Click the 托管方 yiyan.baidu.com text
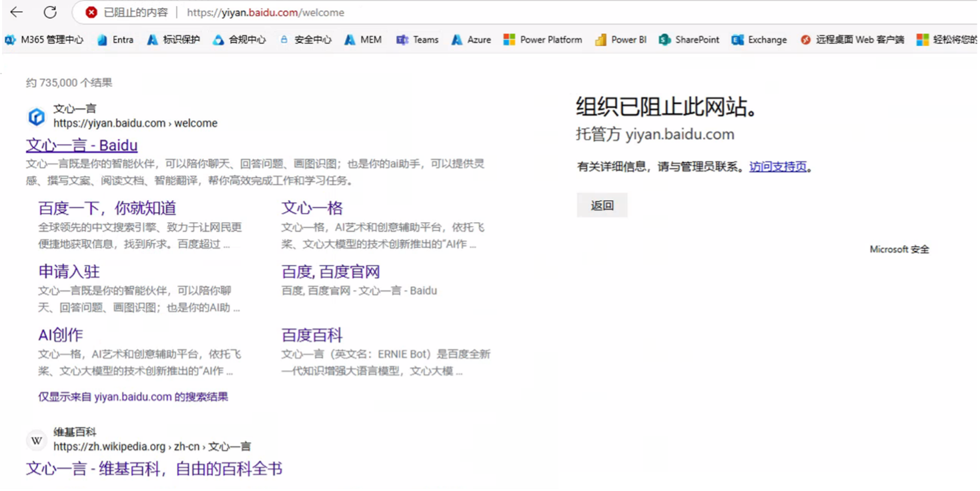The image size is (980, 491). [655, 134]
